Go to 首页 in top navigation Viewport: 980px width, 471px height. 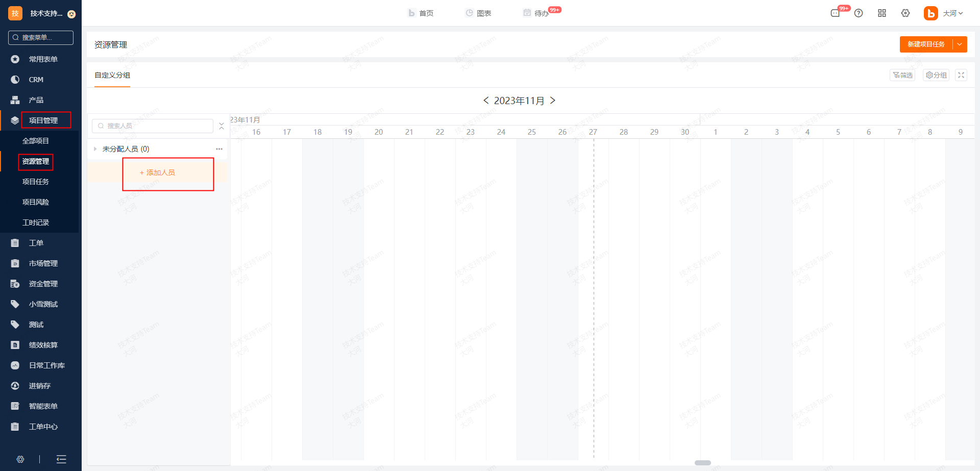click(421, 13)
